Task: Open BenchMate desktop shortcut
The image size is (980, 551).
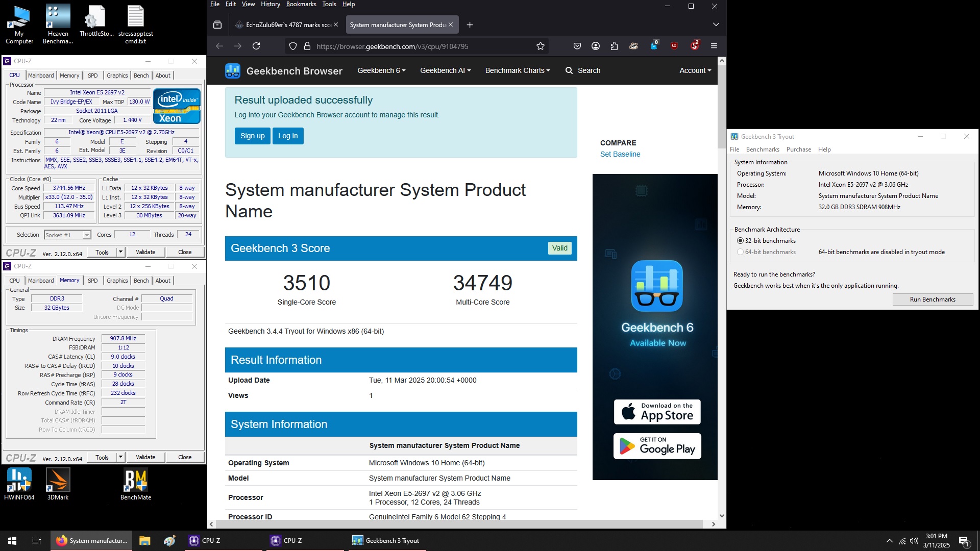Action: (x=135, y=484)
